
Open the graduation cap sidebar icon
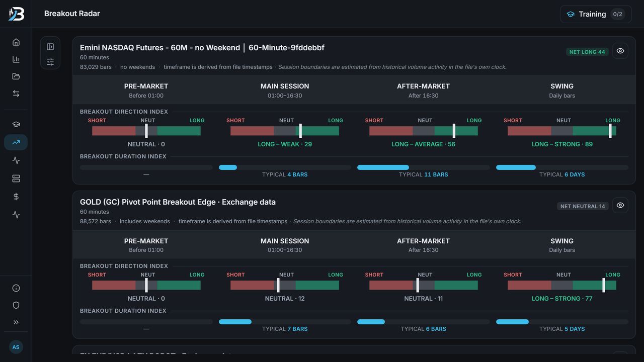(x=16, y=125)
